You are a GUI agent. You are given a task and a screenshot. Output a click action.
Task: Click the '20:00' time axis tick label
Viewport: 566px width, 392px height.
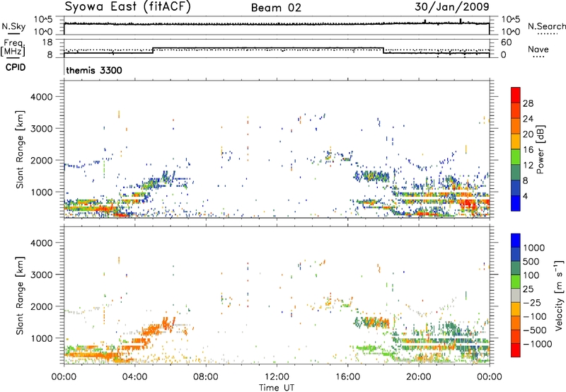(418, 377)
